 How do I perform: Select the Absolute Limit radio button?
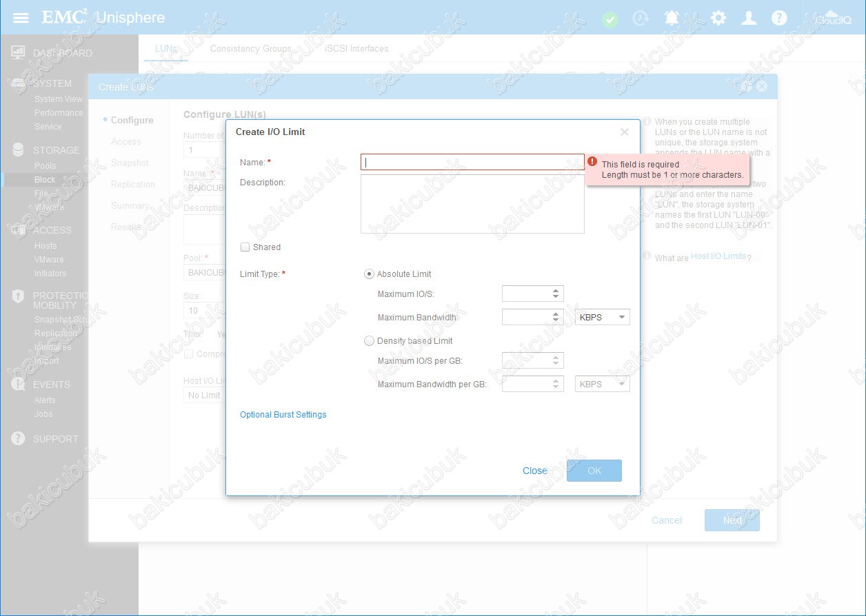click(x=369, y=274)
